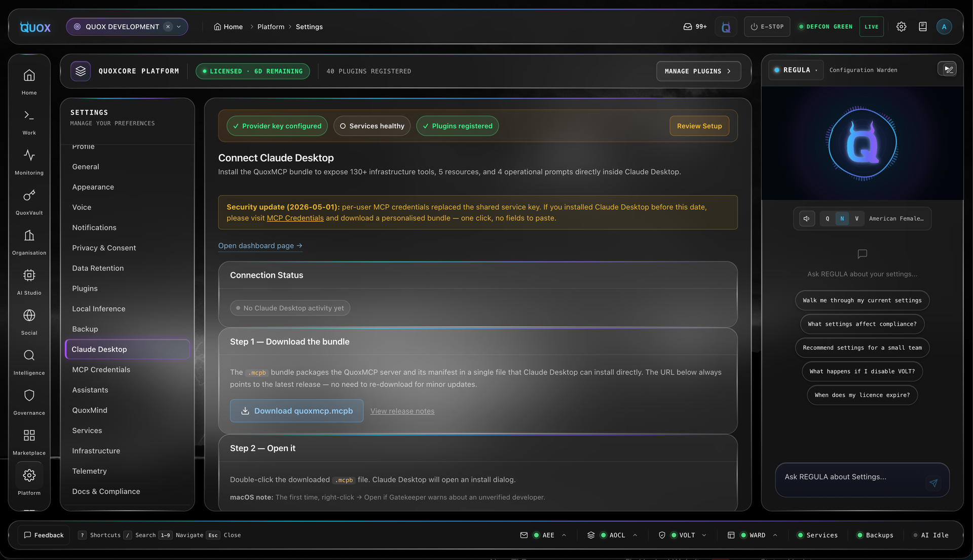Click 'Walk me through my current settings'
Screen dimensions: 973x560
862,301
